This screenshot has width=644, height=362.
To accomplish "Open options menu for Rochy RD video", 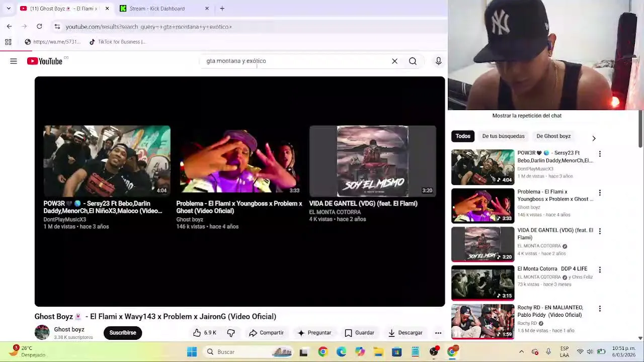I will [x=600, y=309].
